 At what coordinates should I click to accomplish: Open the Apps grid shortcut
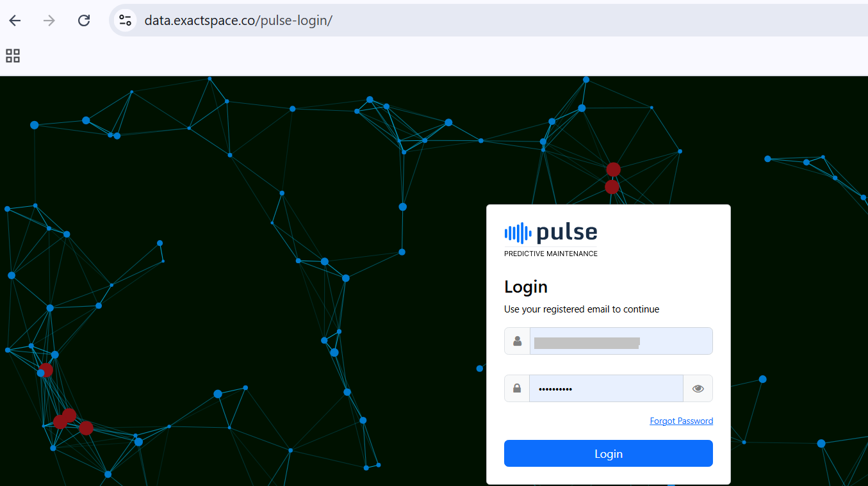pos(13,56)
